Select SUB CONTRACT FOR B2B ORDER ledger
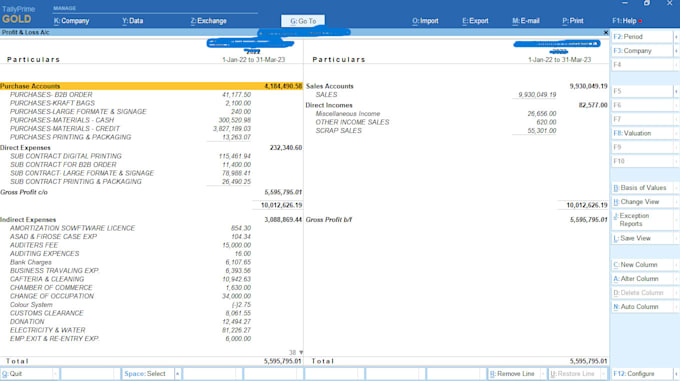680x381 pixels. click(63, 165)
